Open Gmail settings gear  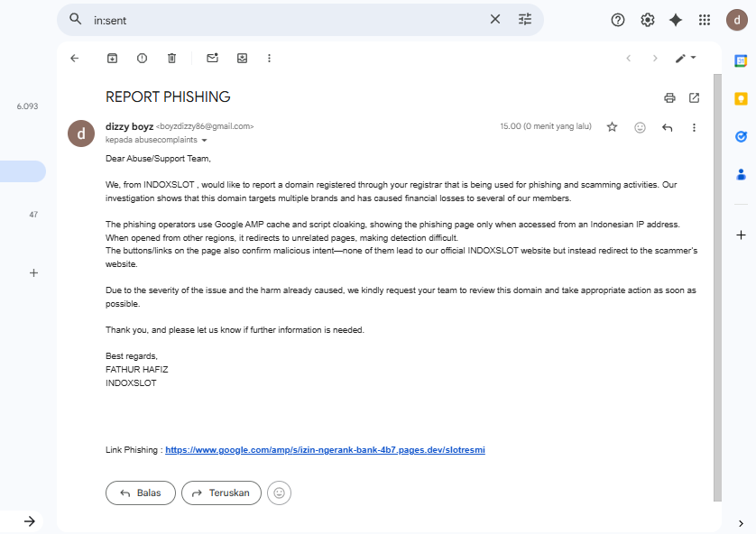pos(647,20)
